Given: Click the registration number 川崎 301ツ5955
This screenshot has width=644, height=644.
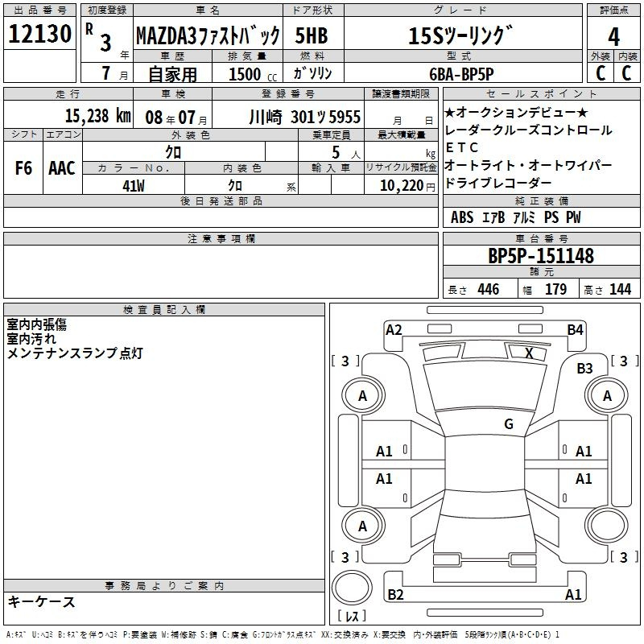Looking at the screenshot, I should (305, 116).
